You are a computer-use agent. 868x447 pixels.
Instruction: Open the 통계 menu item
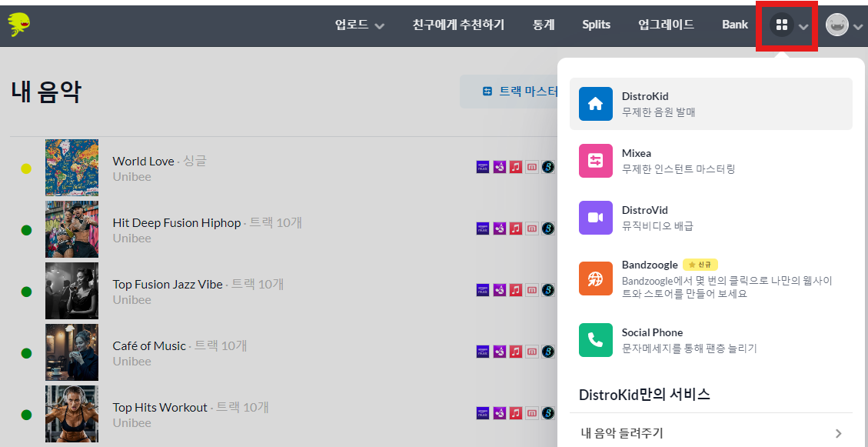pos(544,25)
